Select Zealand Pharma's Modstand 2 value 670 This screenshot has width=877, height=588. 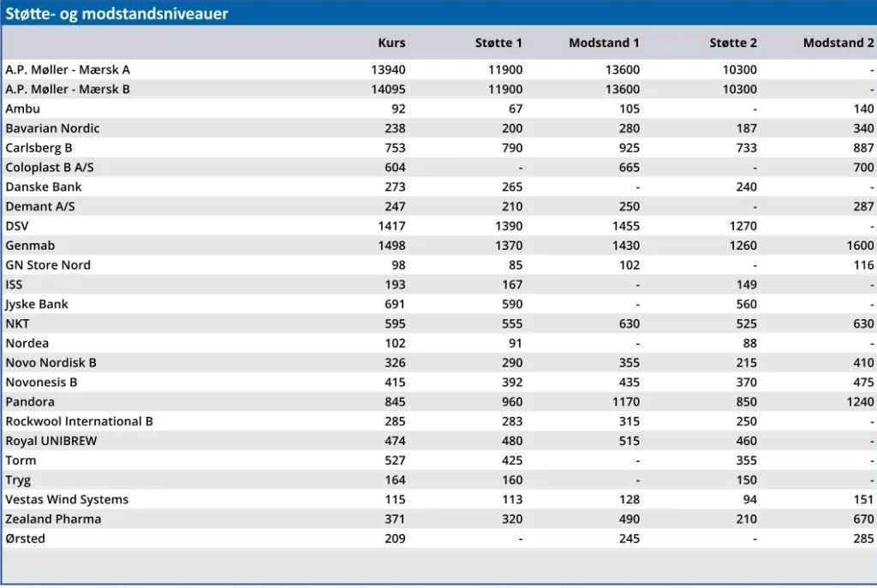862,520
